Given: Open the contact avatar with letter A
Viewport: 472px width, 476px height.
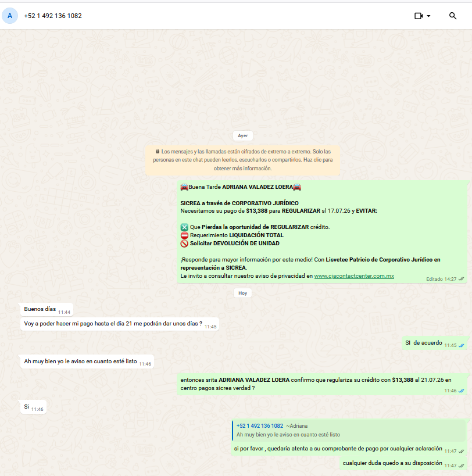Looking at the screenshot, I should tap(10, 16).
